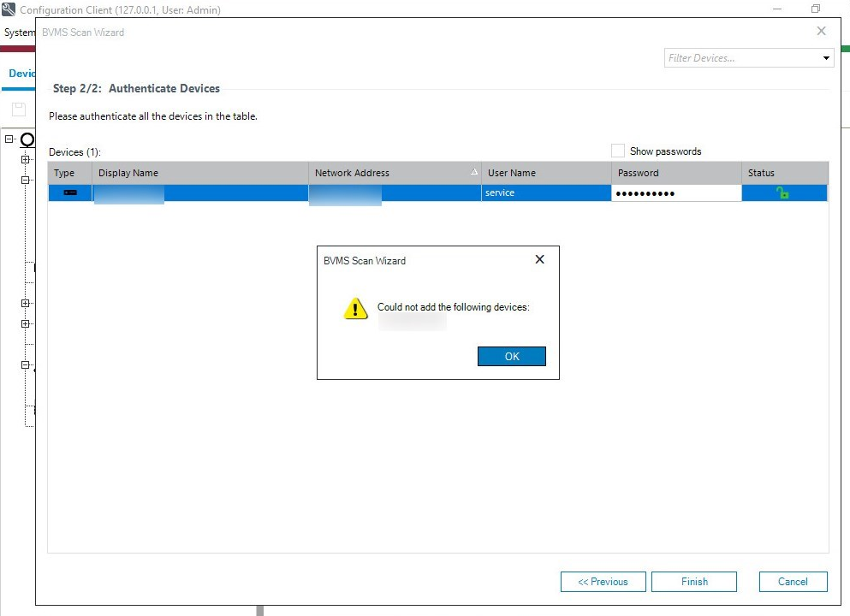Collapse the root node of the device tree

[x=9, y=139]
